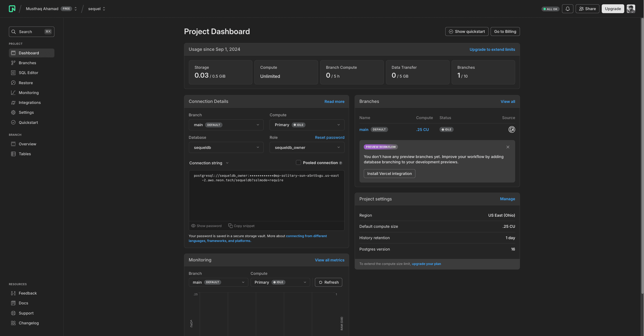Screen dimensions: 644x336
Task: Click the Changelog sidebar icon
Action: [x=13, y=323]
